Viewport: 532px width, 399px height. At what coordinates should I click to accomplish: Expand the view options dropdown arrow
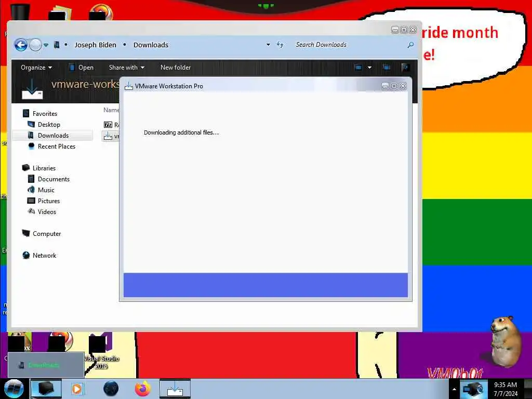[x=369, y=68]
